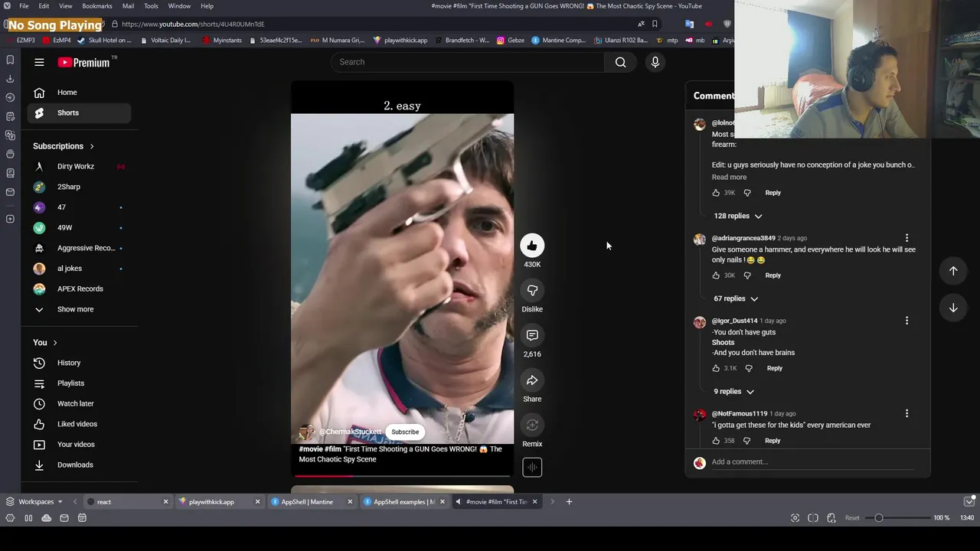Expand 67 replies under hammer comment

tap(736, 298)
